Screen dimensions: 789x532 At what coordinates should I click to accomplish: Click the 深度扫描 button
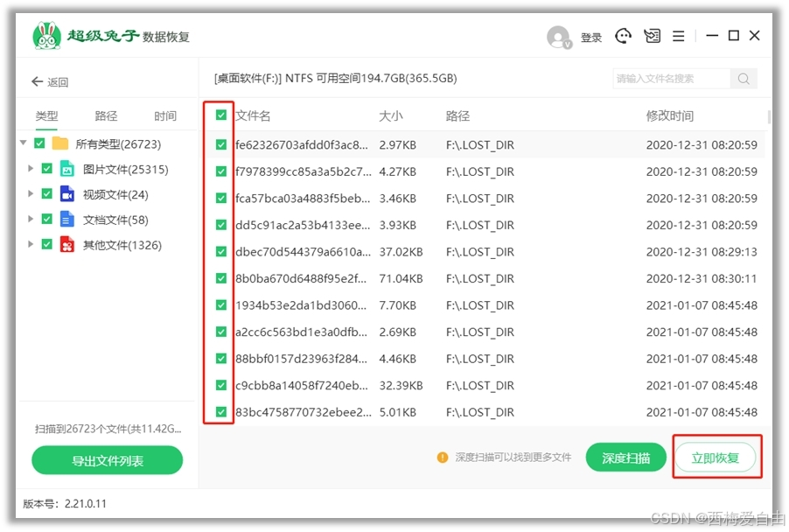pos(626,458)
